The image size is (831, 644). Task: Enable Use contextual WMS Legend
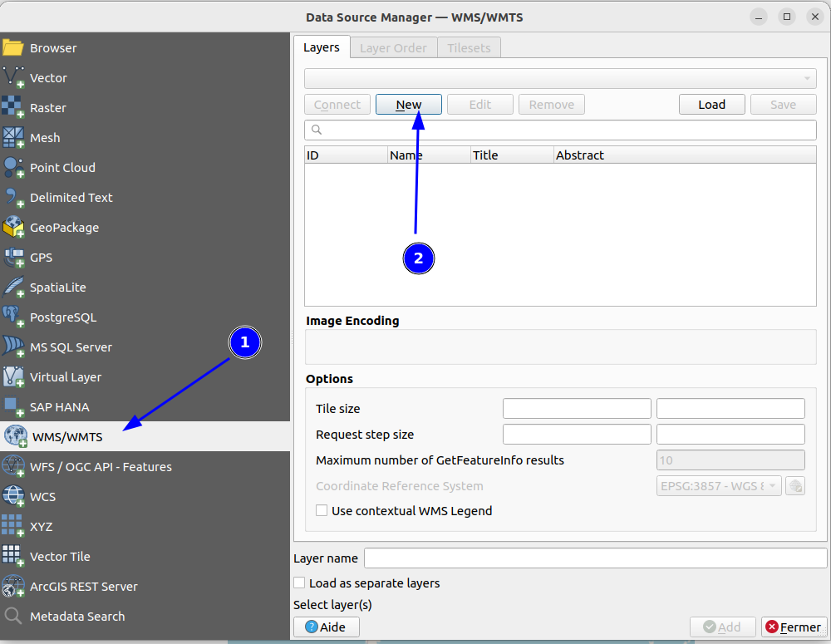[322, 510]
